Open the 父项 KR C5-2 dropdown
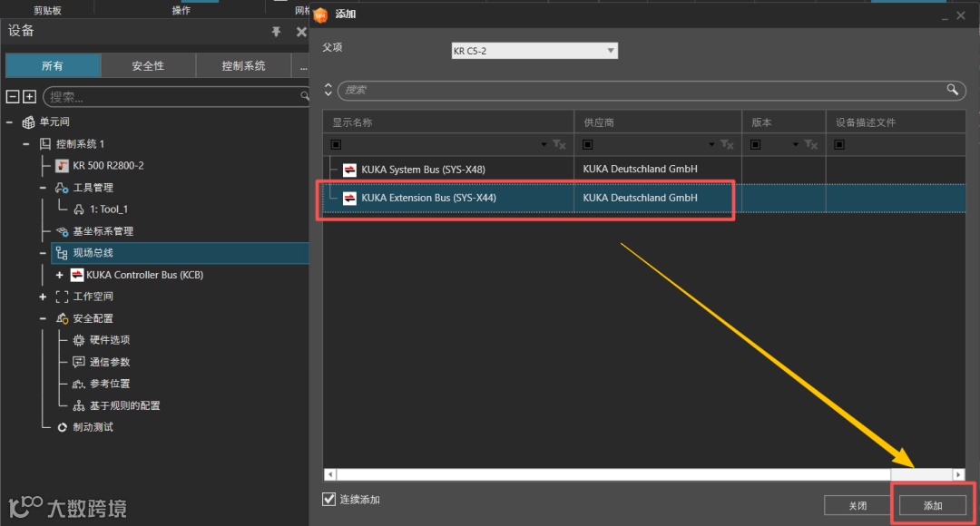 [534, 51]
